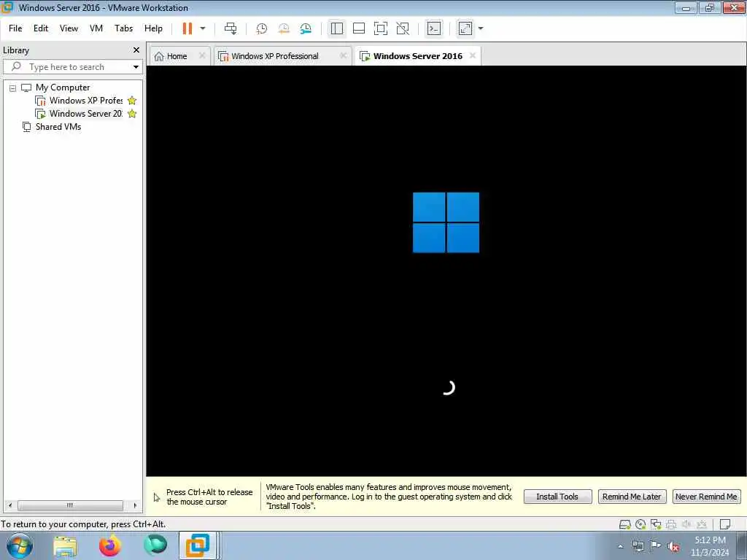The height and width of the screenshot is (560, 747).
Task: Toggle favorite star for Windows XP Professional
Action: click(x=132, y=101)
